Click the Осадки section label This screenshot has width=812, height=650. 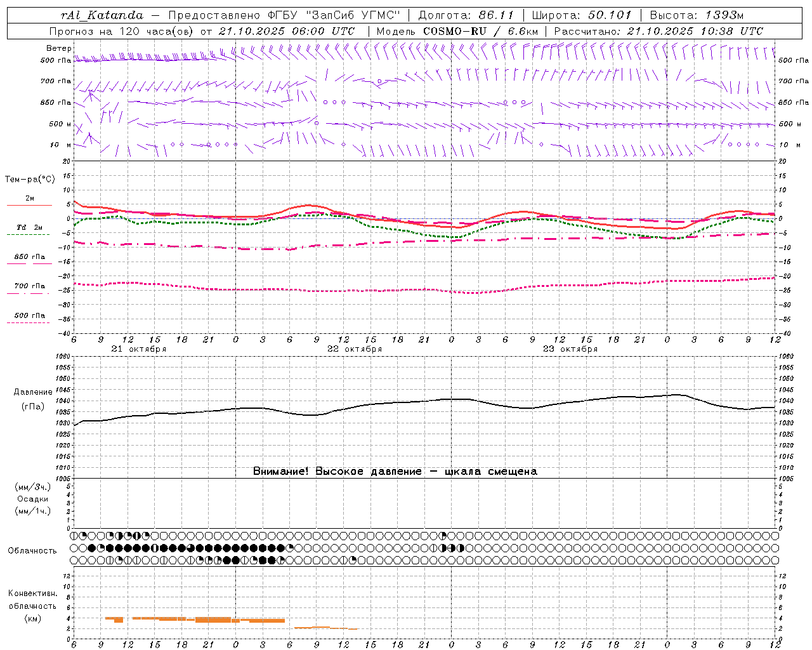coord(34,499)
